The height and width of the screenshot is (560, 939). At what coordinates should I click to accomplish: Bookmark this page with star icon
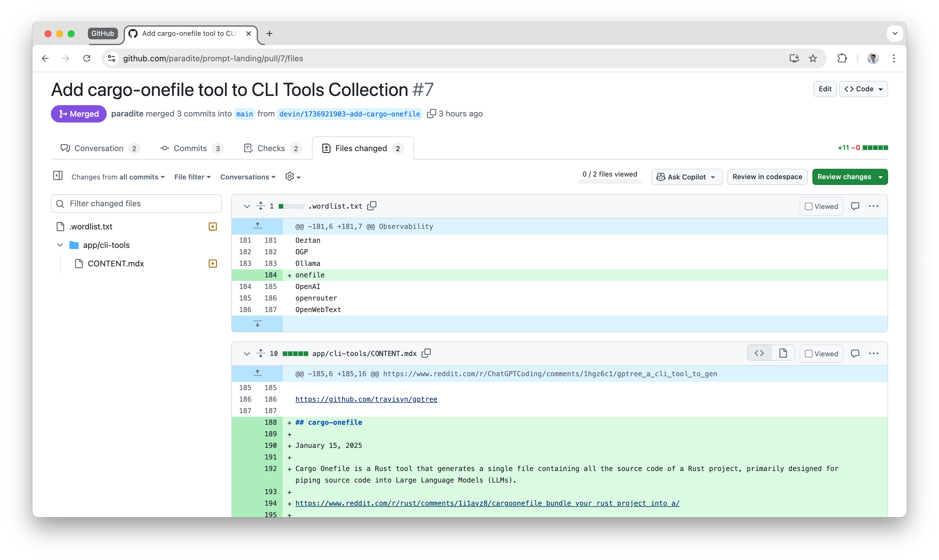click(812, 58)
